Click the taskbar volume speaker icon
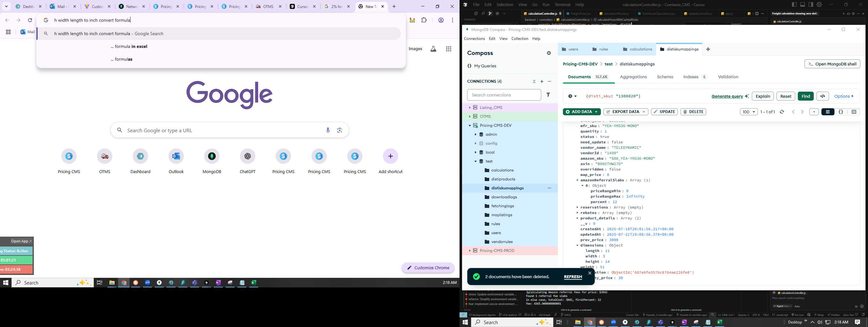This screenshot has width=868, height=327. click(820, 322)
